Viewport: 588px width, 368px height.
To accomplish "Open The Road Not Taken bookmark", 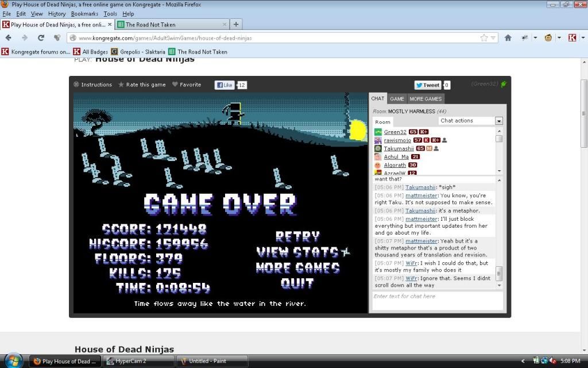I will pos(198,52).
